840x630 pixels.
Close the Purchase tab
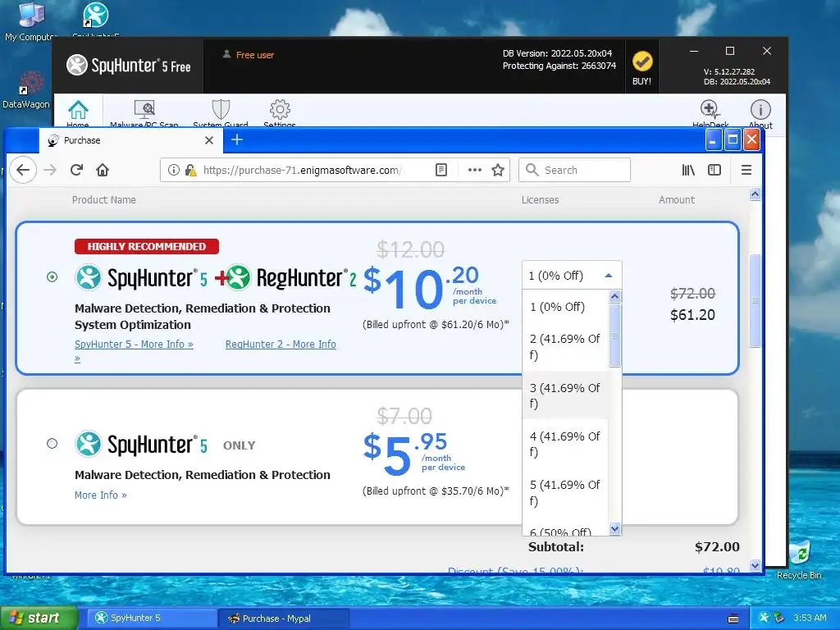[209, 140]
